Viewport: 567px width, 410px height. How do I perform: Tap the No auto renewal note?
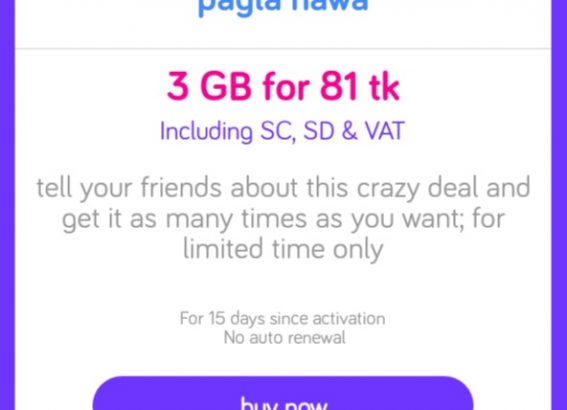[285, 338]
